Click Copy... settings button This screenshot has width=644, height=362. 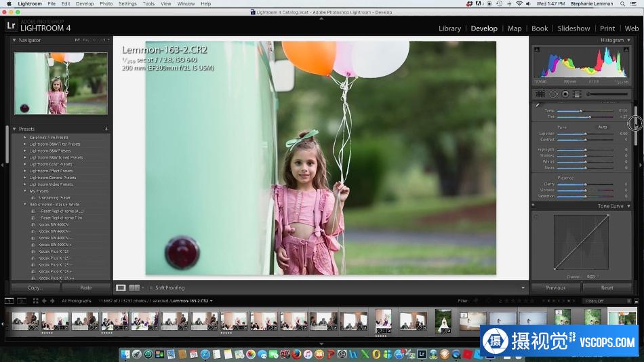35,287
